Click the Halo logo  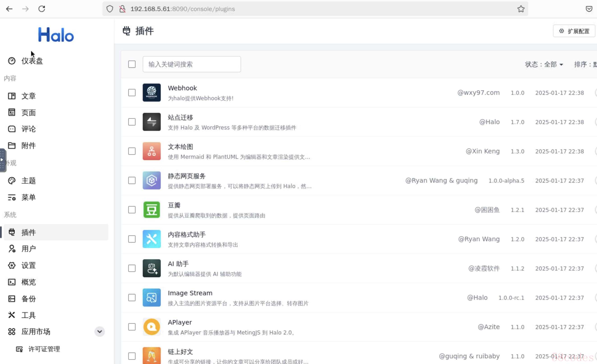(56, 34)
